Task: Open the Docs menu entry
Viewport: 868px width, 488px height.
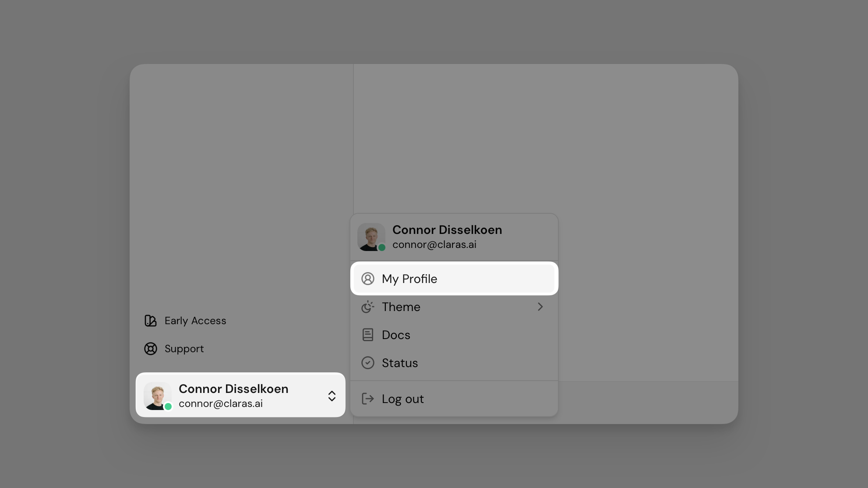Action: [x=396, y=335]
